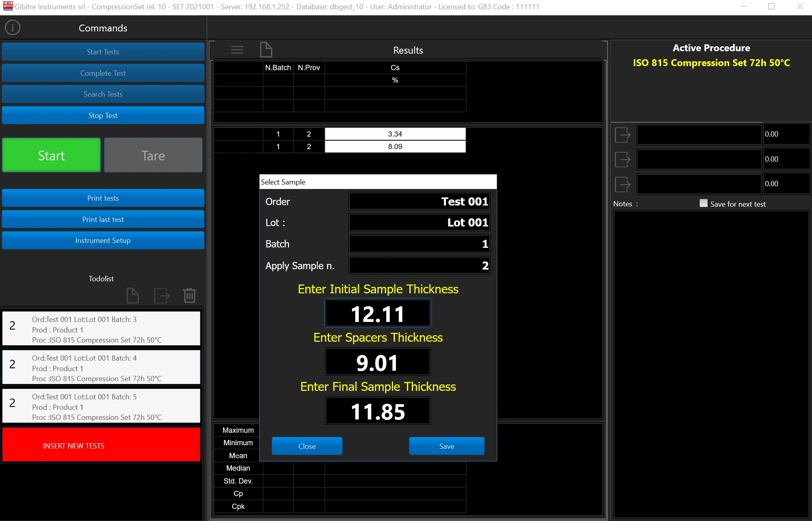Click the Todolist new document icon
The height and width of the screenshot is (521, 812).
(133, 295)
